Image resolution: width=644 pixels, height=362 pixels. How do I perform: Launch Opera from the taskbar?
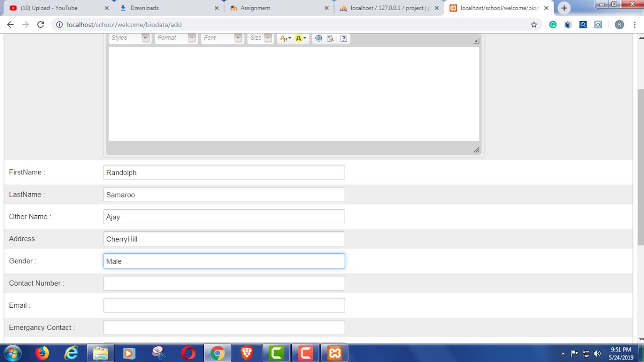pyautogui.click(x=188, y=353)
